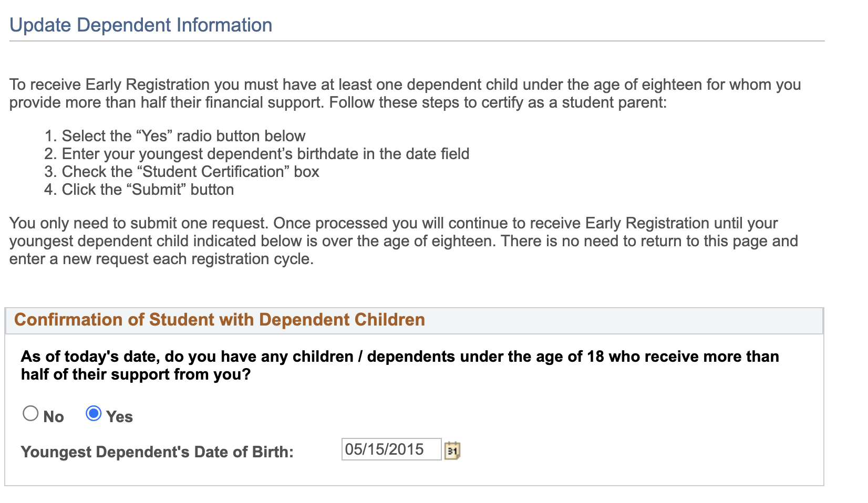This screenshot has width=868, height=503.
Task: Click the blank area right of the calendar icon
Action: [x=631, y=450]
